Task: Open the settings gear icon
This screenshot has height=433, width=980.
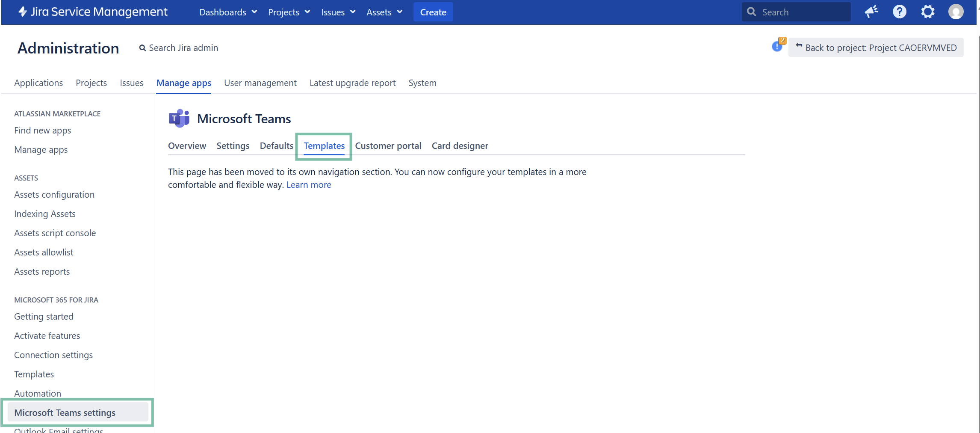Action: click(x=927, y=12)
